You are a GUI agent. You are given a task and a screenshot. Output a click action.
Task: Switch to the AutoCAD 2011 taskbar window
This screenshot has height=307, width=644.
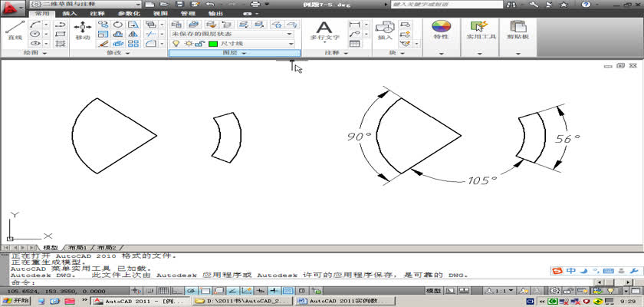coord(141,301)
